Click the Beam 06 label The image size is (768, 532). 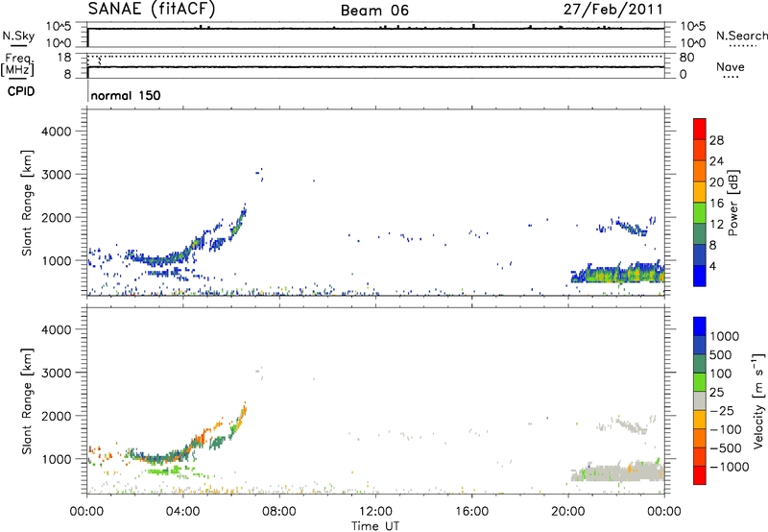pos(374,11)
